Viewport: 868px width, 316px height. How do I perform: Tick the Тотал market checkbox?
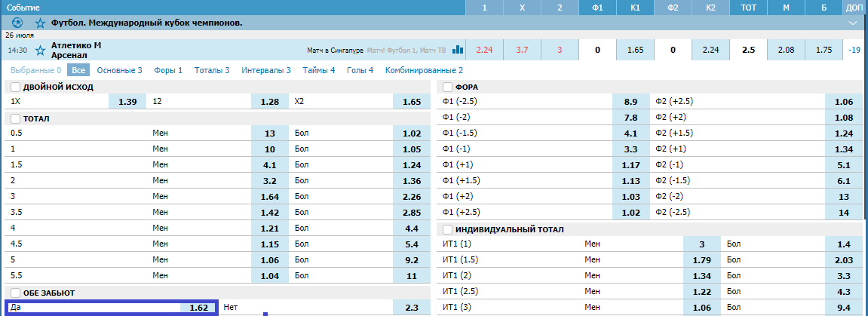(x=15, y=119)
